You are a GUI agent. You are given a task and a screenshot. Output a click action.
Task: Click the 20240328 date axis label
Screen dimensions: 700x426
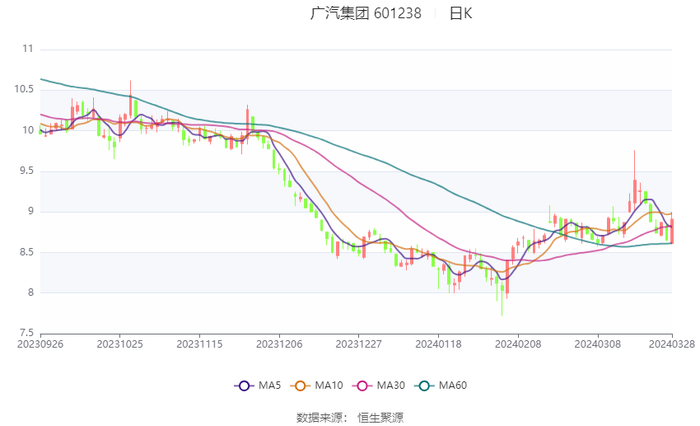pyautogui.click(x=672, y=343)
